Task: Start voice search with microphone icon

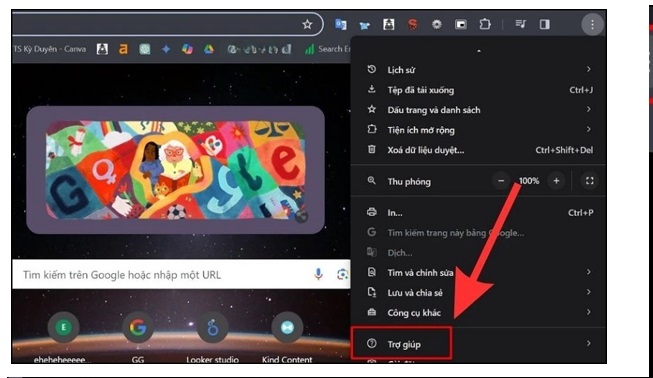Action: point(318,274)
